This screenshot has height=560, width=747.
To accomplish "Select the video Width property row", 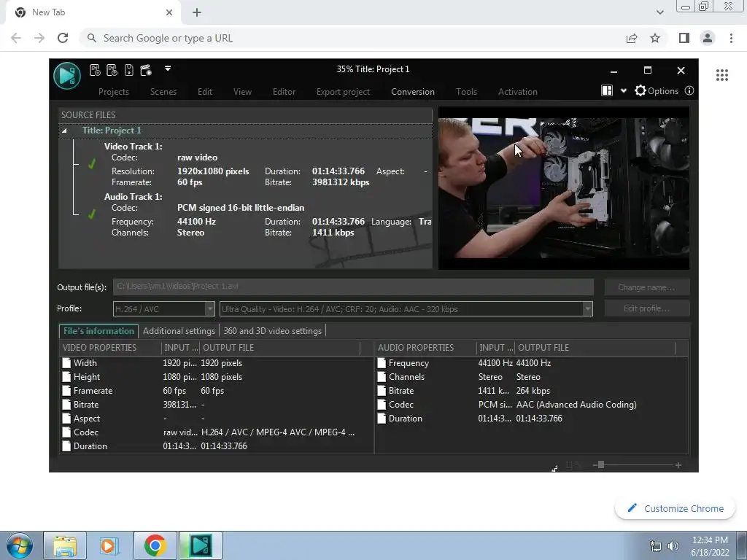I will pos(216,363).
